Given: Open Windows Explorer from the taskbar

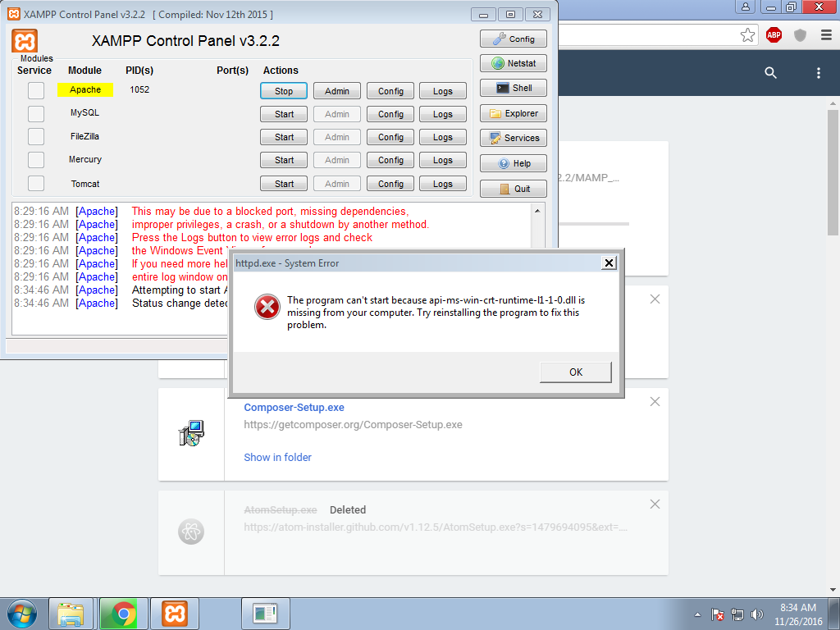Looking at the screenshot, I should pyautogui.click(x=71, y=614).
